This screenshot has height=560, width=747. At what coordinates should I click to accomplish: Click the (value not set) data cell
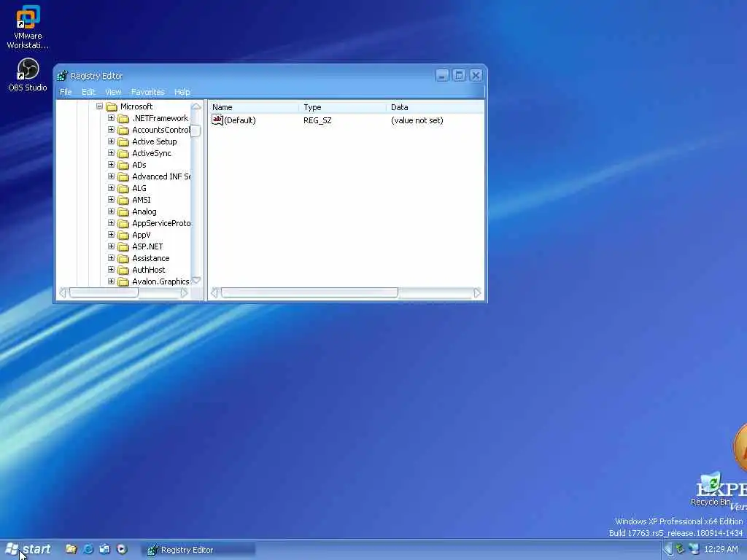[417, 120]
